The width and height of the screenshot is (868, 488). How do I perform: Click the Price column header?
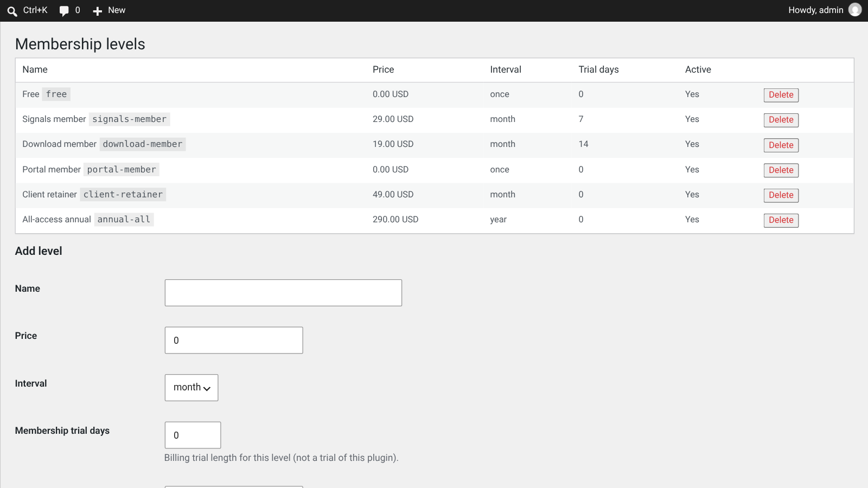tap(384, 69)
